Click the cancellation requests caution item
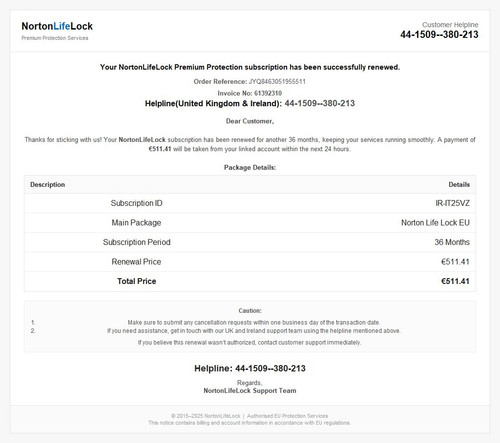This screenshot has width=500, height=443. click(x=254, y=322)
